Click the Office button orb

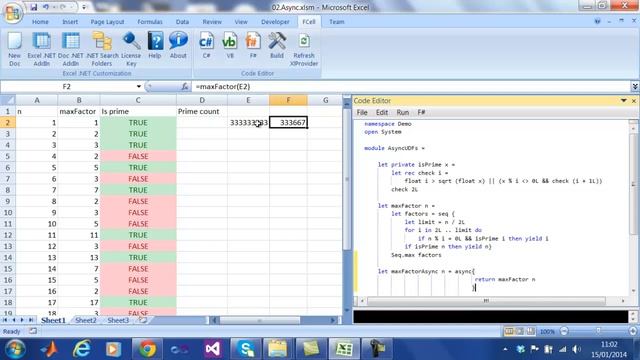point(12,13)
